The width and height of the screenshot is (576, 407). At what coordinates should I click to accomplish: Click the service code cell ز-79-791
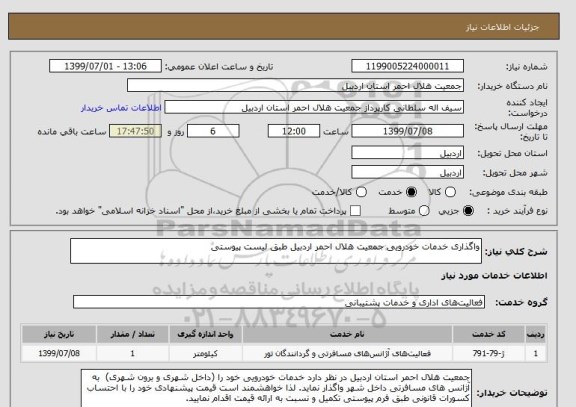coord(489,353)
